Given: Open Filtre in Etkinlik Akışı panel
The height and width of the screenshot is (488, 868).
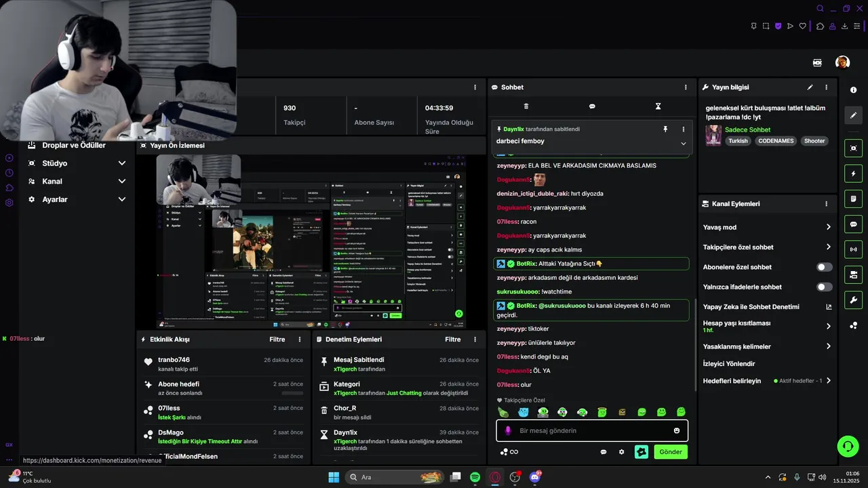Looking at the screenshot, I should 277,340.
